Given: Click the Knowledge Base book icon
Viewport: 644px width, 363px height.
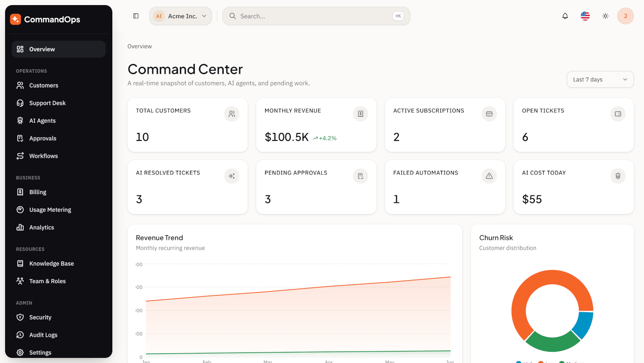Looking at the screenshot, I should [x=20, y=264].
